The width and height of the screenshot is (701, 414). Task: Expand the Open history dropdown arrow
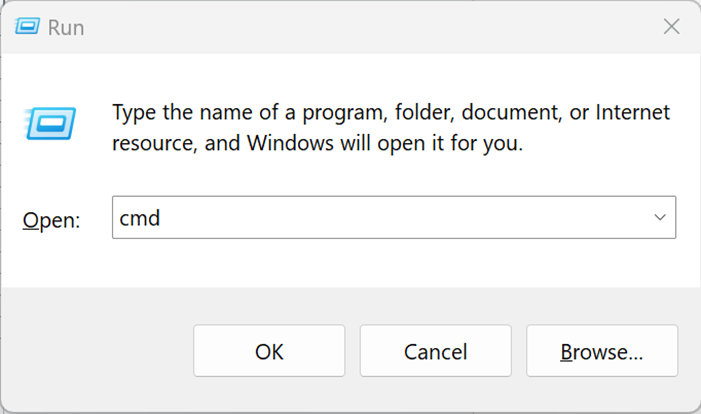(x=660, y=217)
